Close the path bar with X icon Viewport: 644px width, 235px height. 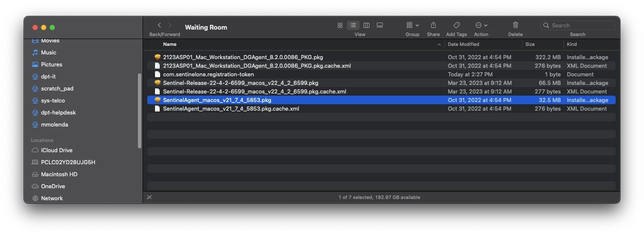click(x=149, y=197)
